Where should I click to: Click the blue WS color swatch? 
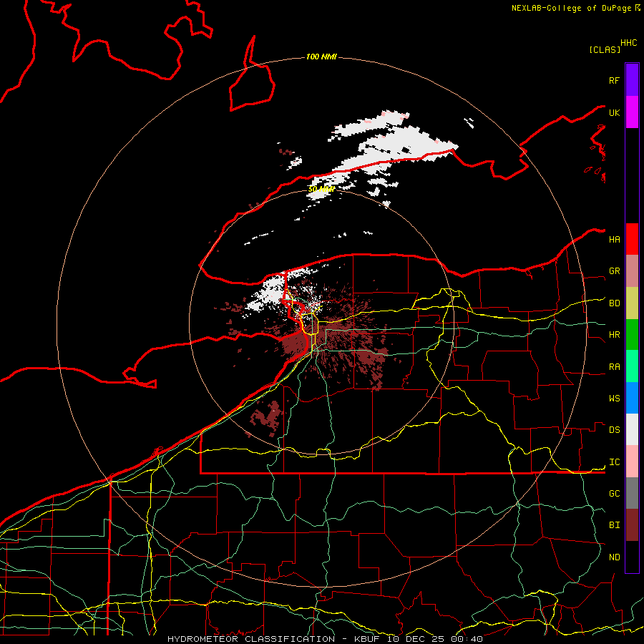coord(632,398)
